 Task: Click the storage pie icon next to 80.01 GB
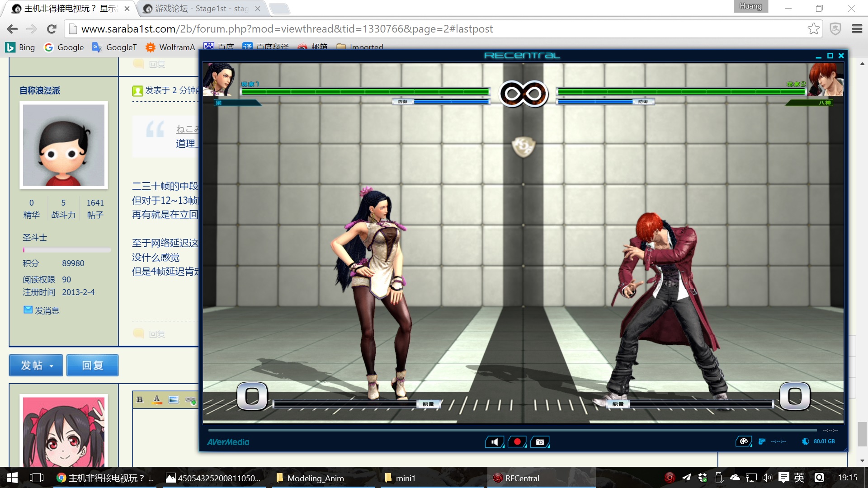(x=806, y=441)
